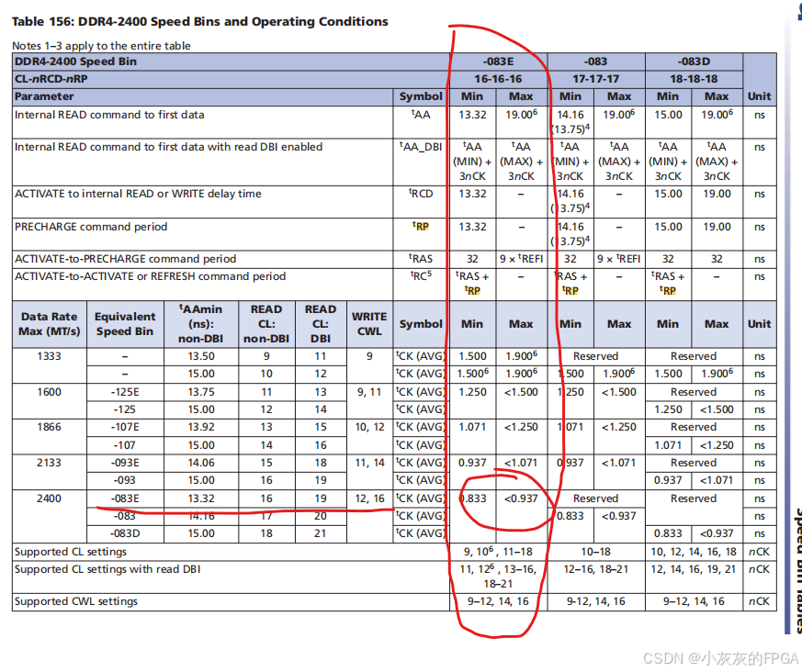The image size is (802, 672).
Task: Click the "-093E" speed bin cell
Action: point(125,463)
